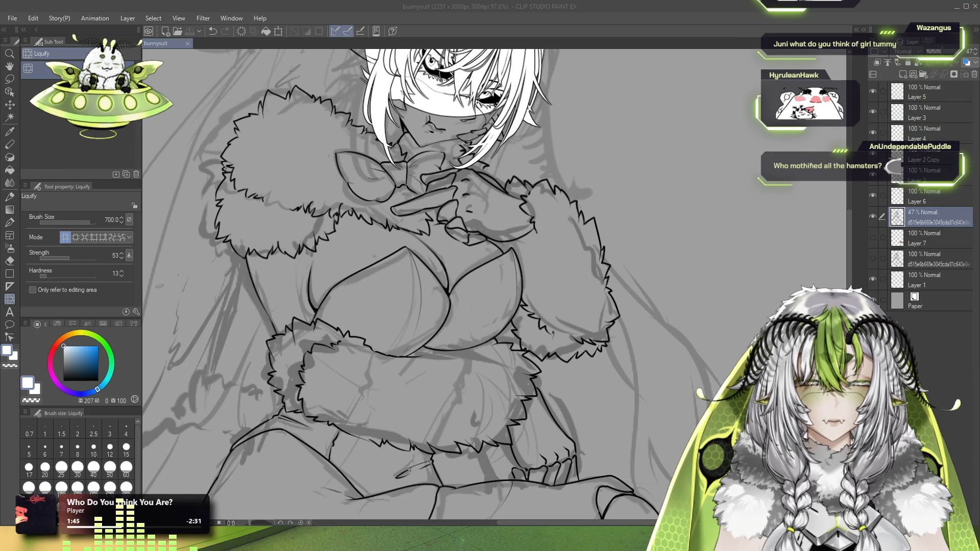
Task: Open the Filter menu
Action: tap(203, 18)
